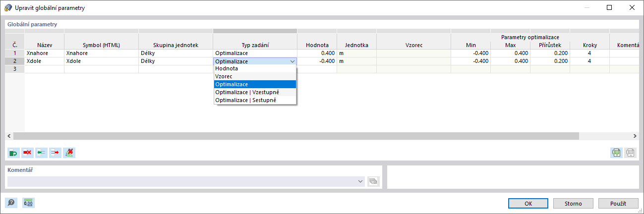
Task: Click the Max value 0.400 in row 2
Action: tap(510, 61)
